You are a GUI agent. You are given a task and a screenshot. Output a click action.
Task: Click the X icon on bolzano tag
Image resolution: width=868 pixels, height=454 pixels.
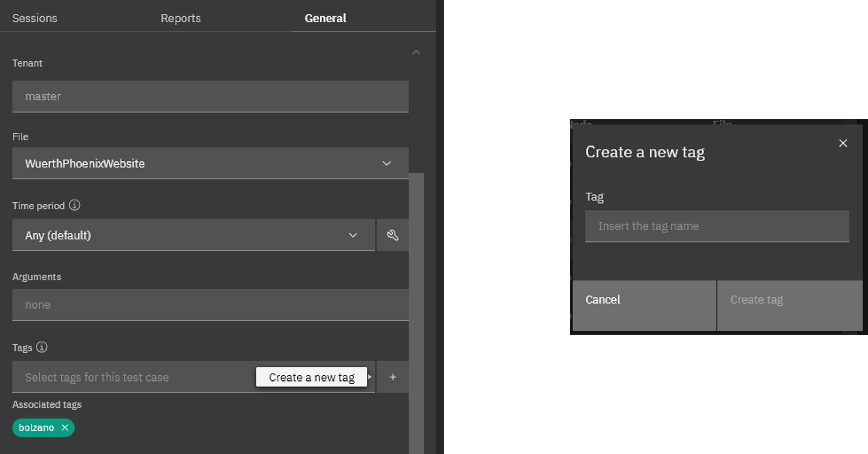click(x=64, y=427)
